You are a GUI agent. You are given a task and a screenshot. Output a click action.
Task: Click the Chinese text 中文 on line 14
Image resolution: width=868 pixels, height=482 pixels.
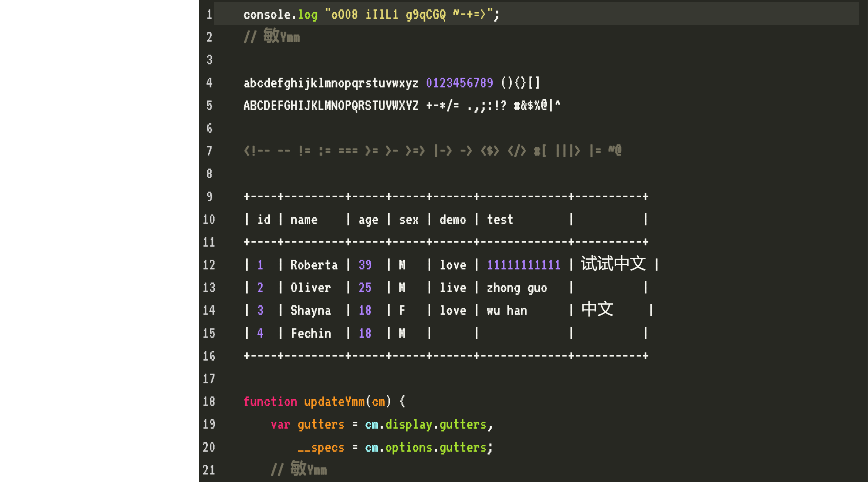(x=597, y=309)
